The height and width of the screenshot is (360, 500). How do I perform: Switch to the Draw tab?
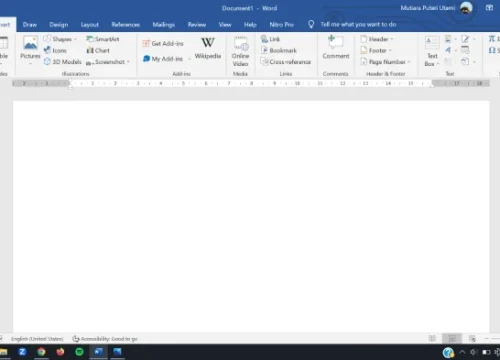[30, 25]
